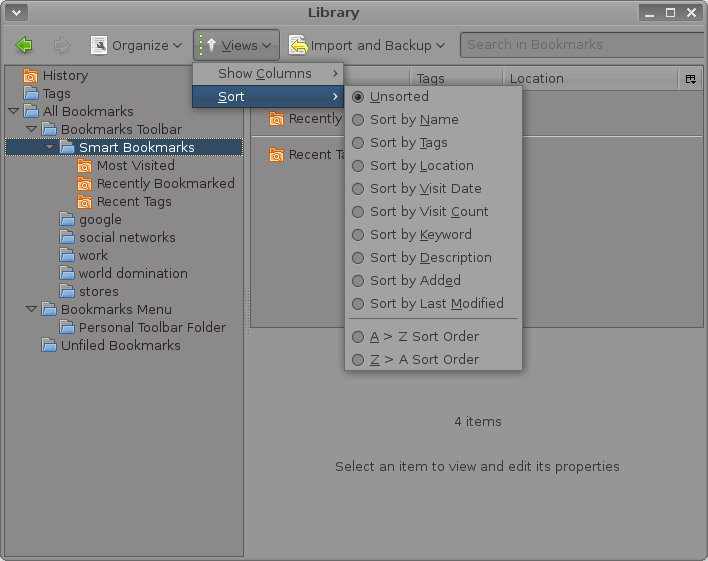Click the Bookmarks Menu folder icon
This screenshot has height=561, width=708.
point(49,309)
